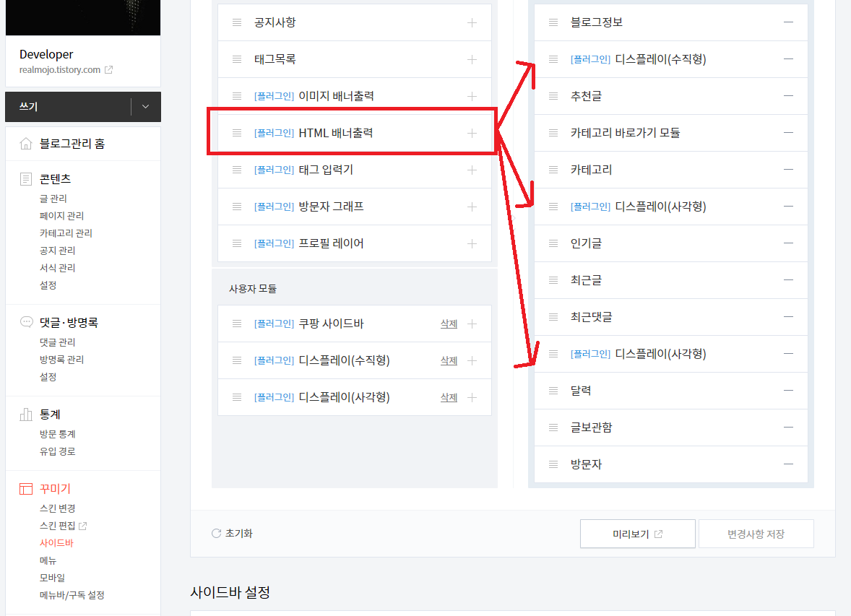The width and height of the screenshot is (851, 616).
Task: Delete the 쿠팡 사이드바 module via 삭제 link
Action: point(449,324)
